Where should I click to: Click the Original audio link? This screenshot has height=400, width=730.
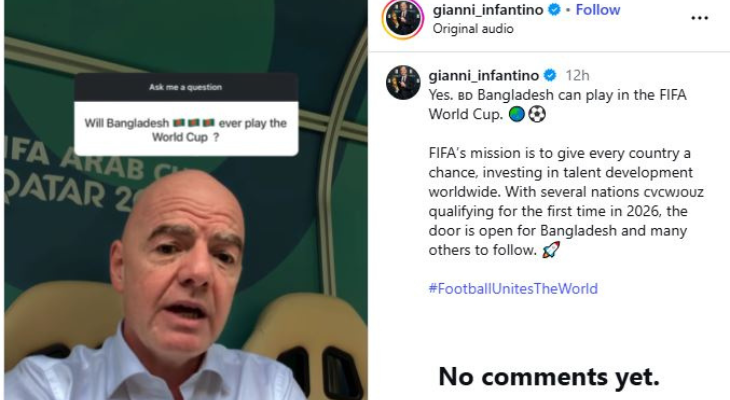473,29
